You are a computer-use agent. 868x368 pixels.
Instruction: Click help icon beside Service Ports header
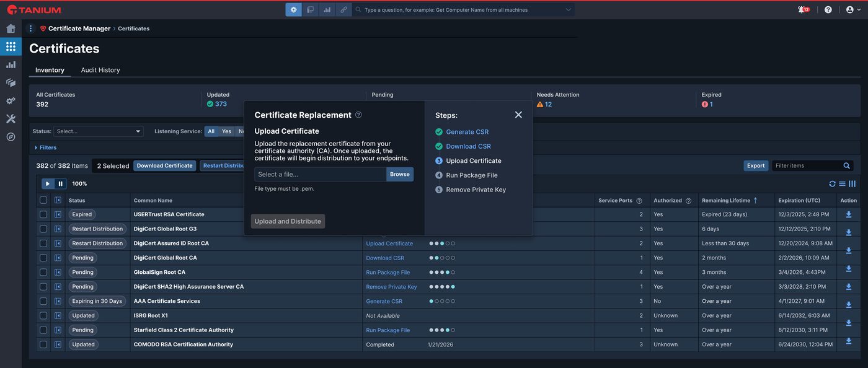point(639,201)
